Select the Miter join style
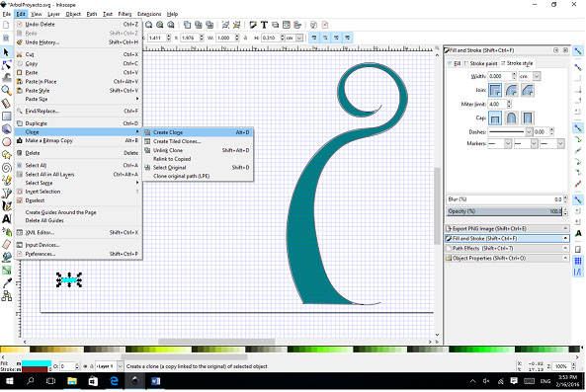This screenshot has height=392, width=586. 495,90
